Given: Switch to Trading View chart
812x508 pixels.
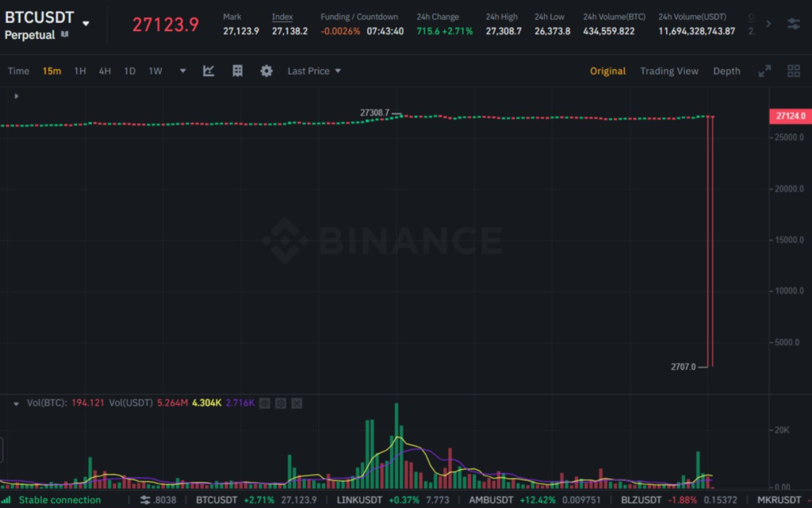Looking at the screenshot, I should (669, 71).
